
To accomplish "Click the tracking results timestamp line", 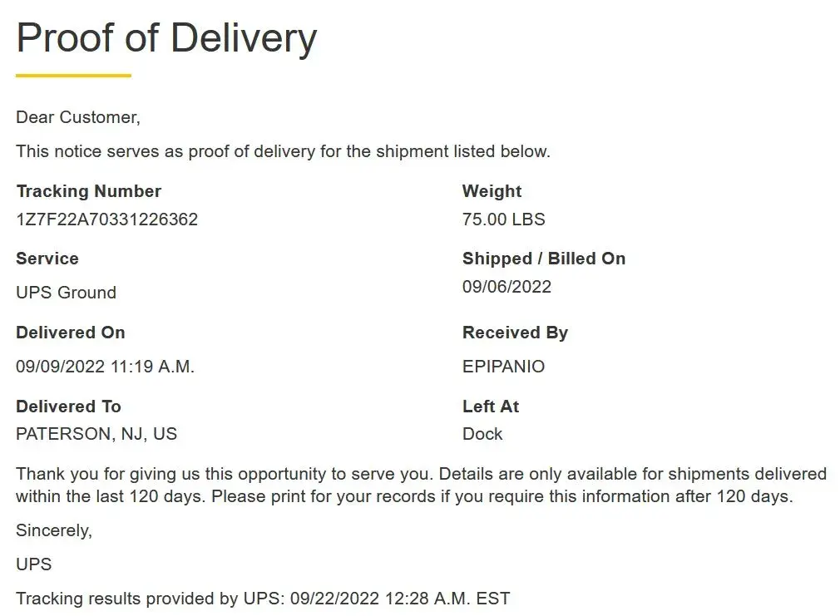I will point(263,598).
